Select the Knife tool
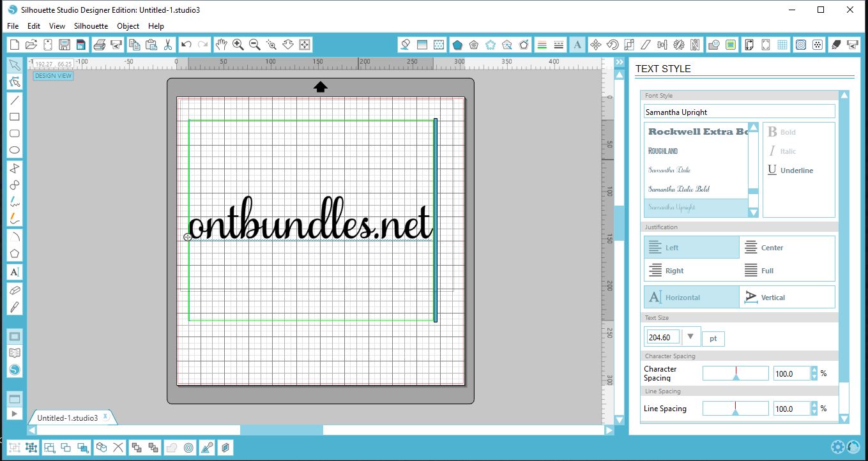This screenshot has height=461, width=868. (15, 307)
